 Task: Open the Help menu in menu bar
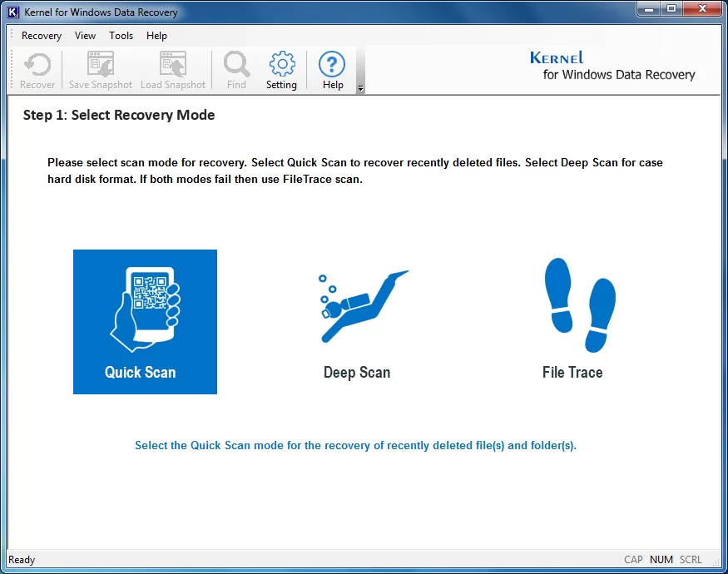(x=156, y=36)
